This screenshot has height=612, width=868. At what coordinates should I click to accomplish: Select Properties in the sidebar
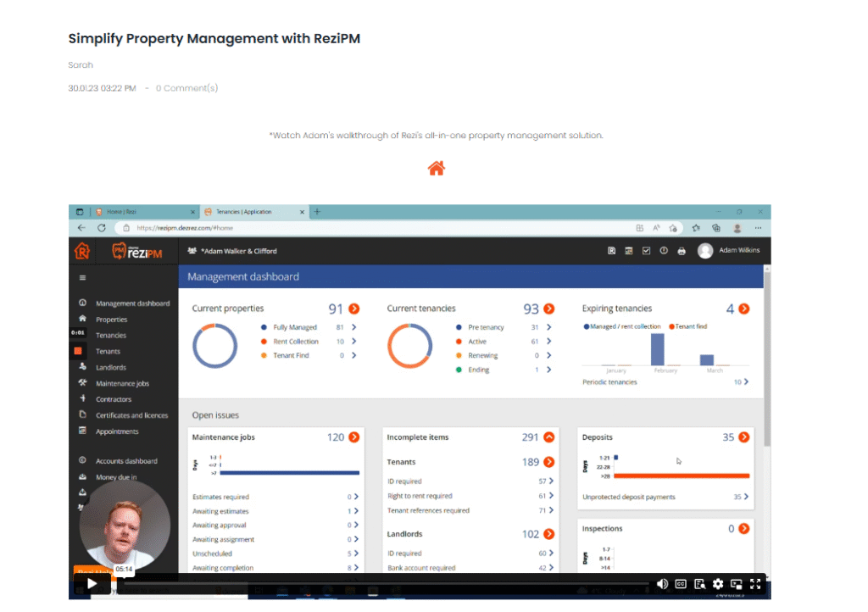click(x=111, y=320)
